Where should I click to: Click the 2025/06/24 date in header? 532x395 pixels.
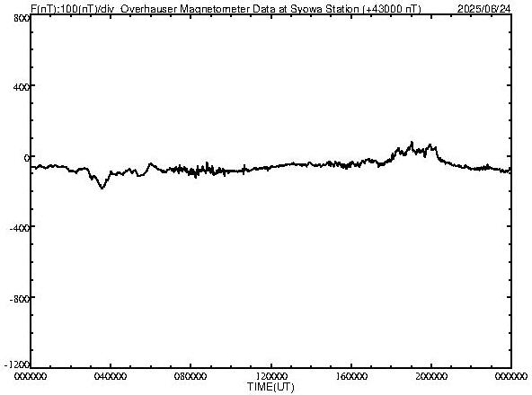[483, 9]
